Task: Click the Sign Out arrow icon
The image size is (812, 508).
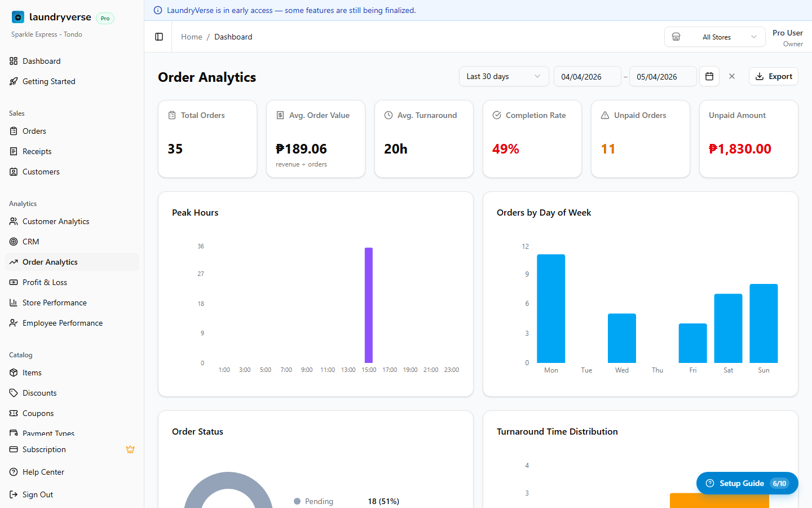Action: coord(14,494)
